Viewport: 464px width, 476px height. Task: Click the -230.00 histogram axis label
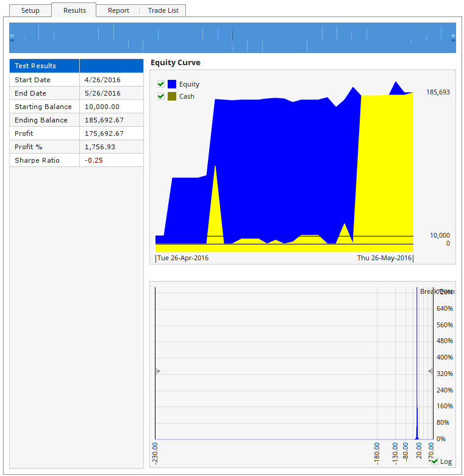pos(155,453)
